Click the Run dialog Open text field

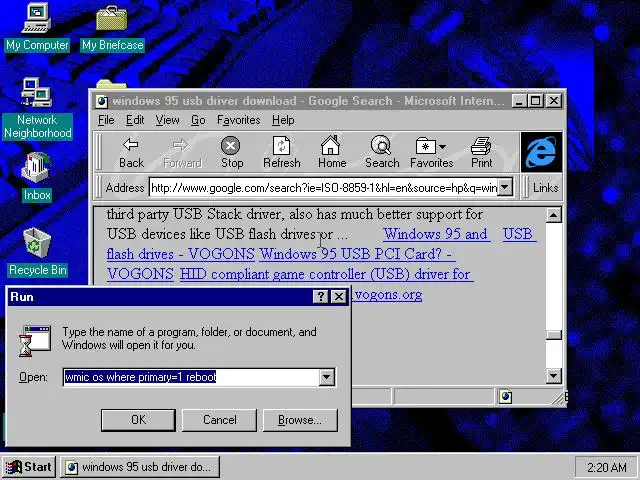[191, 377]
